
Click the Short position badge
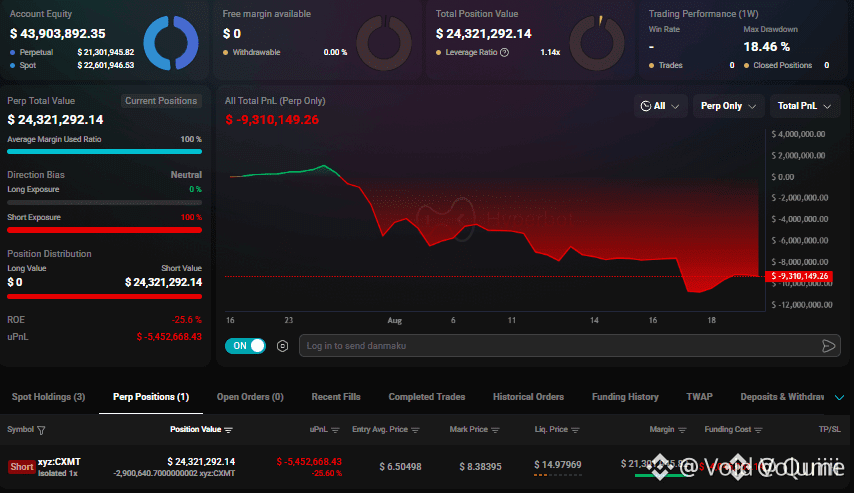point(22,467)
